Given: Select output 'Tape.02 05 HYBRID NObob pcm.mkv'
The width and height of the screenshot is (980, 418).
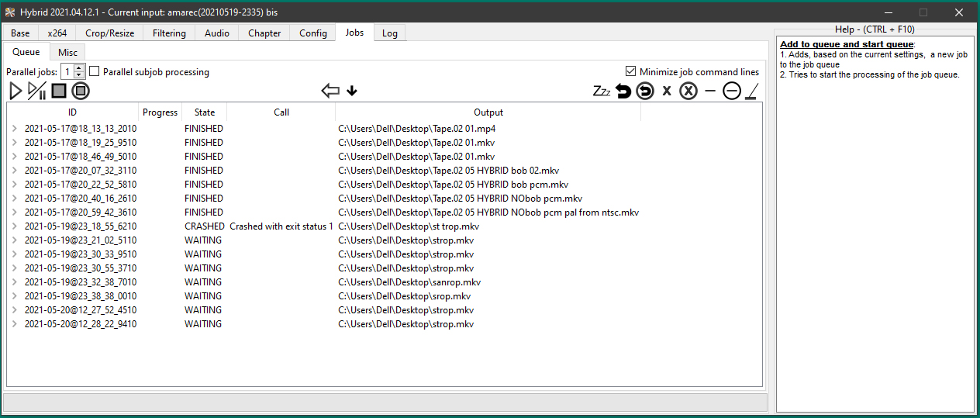Looking at the screenshot, I should point(460,199).
